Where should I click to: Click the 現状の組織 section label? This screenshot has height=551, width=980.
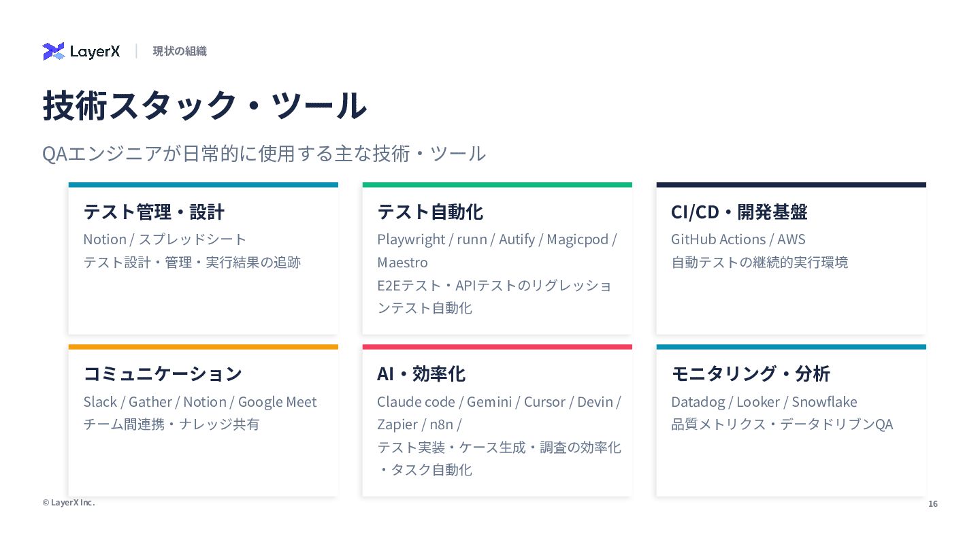click(180, 51)
